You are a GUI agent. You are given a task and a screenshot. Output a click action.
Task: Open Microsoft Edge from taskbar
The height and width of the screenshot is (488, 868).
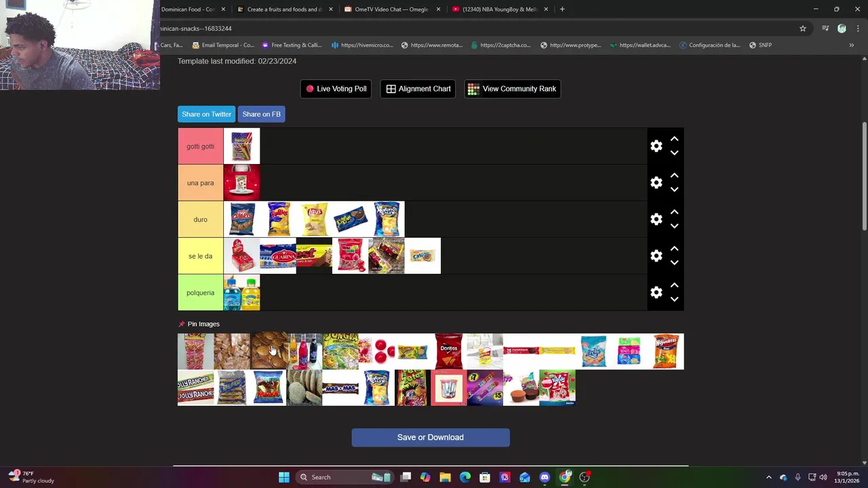(465, 477)
